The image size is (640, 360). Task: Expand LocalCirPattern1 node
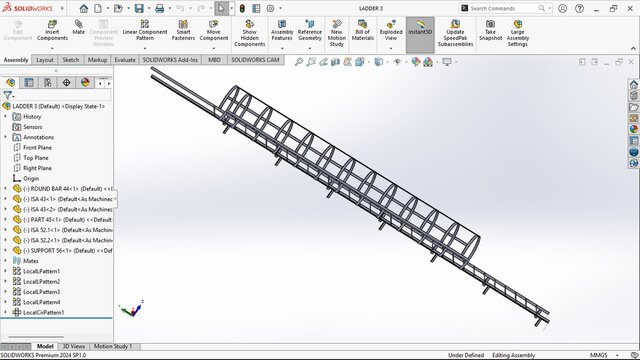(x=5, y=312)
